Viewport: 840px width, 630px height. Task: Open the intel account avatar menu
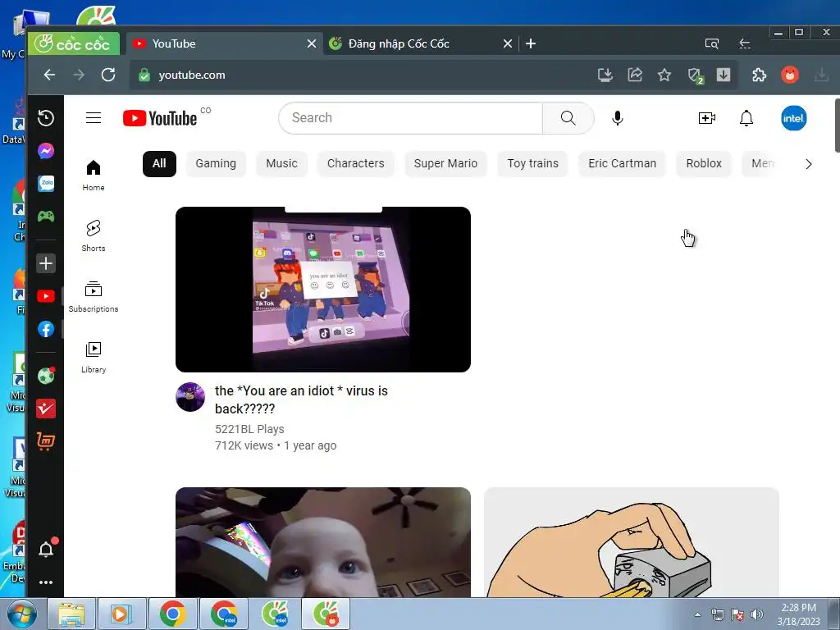[x=793, y=118]
